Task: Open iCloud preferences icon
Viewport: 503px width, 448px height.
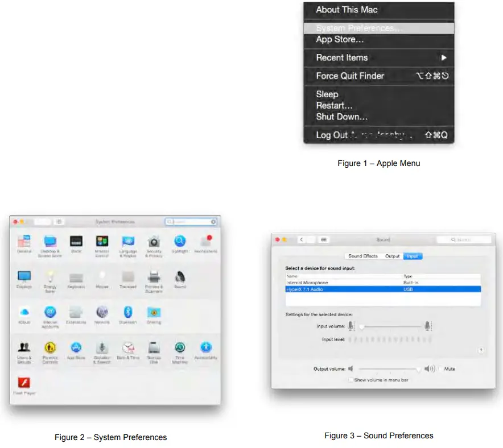Action: [x=24, y=312]
